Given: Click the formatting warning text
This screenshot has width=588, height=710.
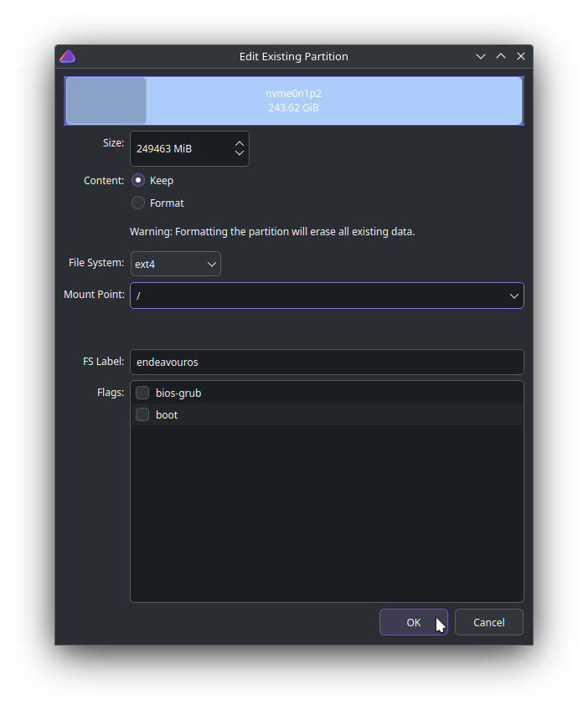Looking at the screenshot, I should click(272, 231).
